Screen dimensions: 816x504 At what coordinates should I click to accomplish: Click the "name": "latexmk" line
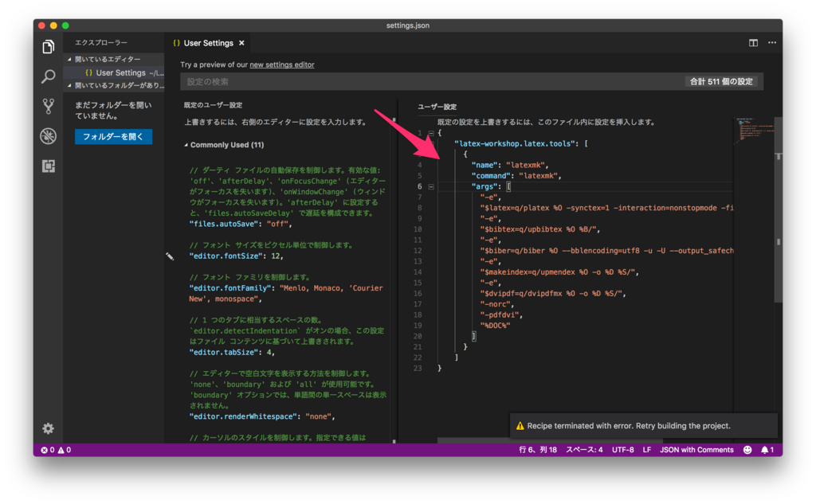point(510,166)
